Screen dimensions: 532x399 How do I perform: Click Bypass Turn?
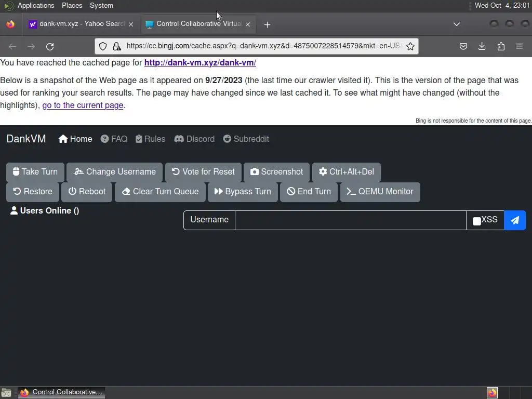click(x=243, y=191)
